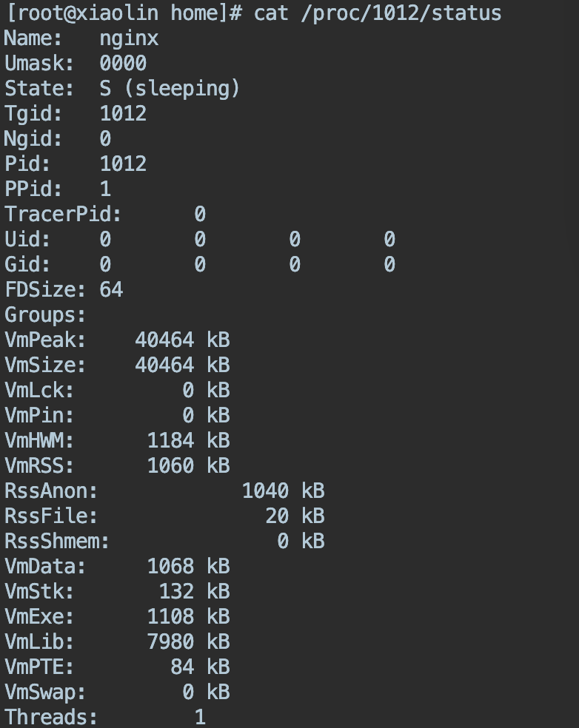Click the root@xiaolin home shell prompt

click(121, 13)
